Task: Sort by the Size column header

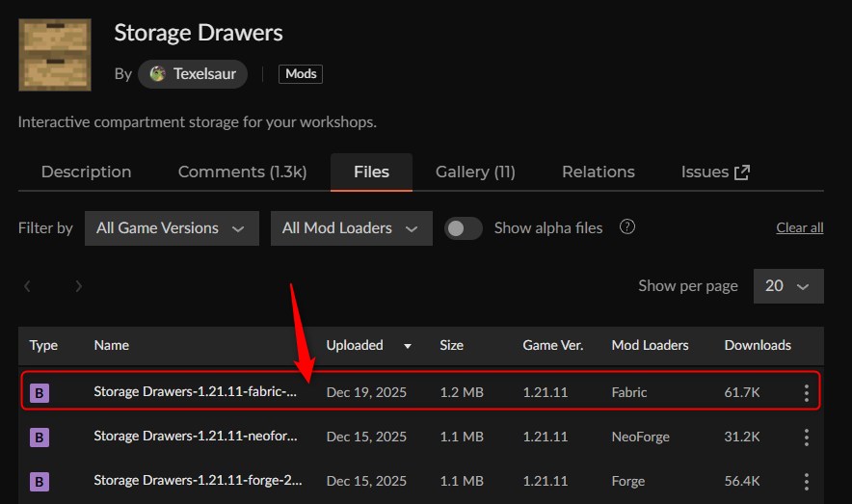Action: pos(451,345)
